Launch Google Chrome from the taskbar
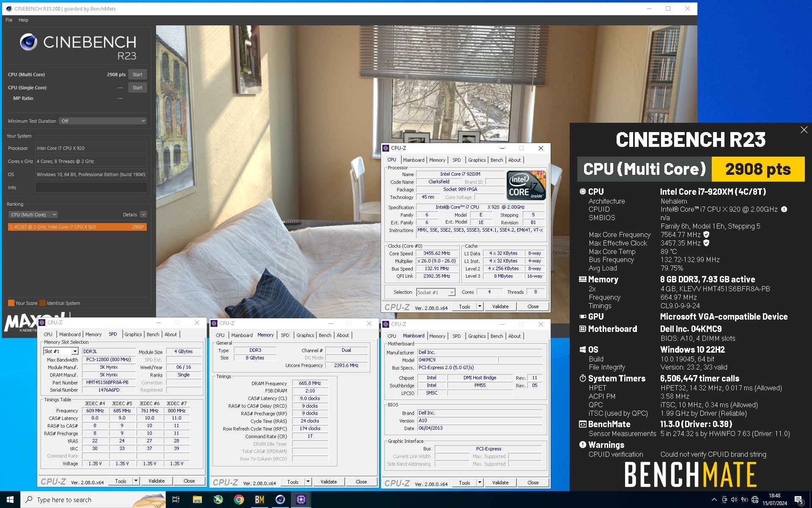This screenshot has height=508, width=812. pyautogui.click(x=239, y=500)
